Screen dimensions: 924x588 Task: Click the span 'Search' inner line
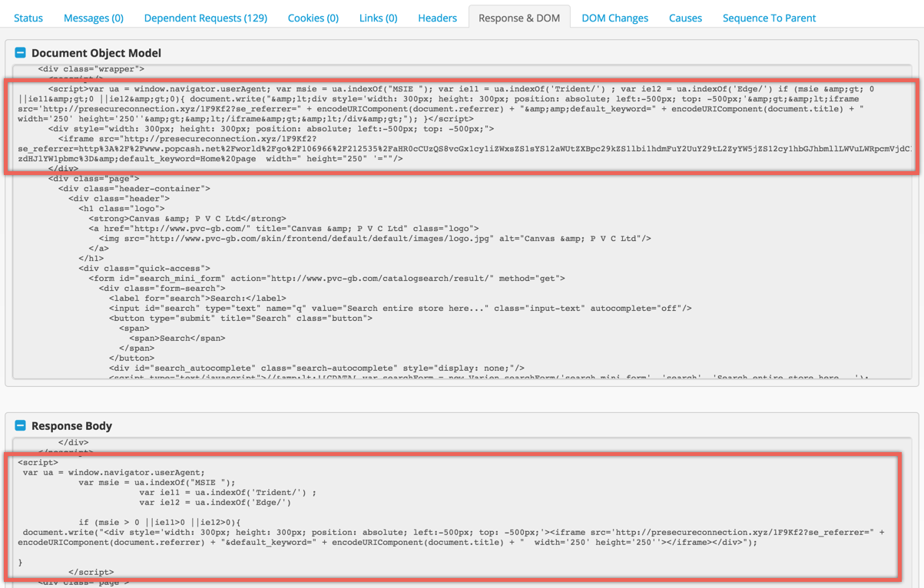pyautogui.click(x=177, y=339)
